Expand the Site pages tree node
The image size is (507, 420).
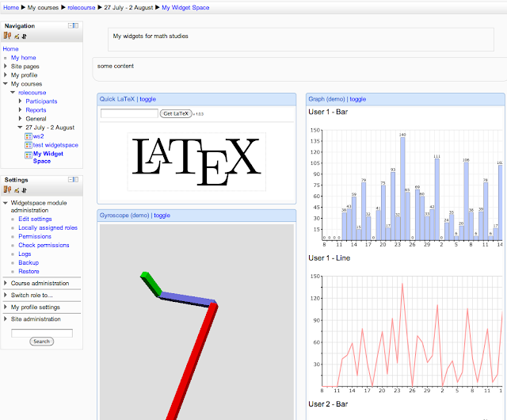[6, 66]
